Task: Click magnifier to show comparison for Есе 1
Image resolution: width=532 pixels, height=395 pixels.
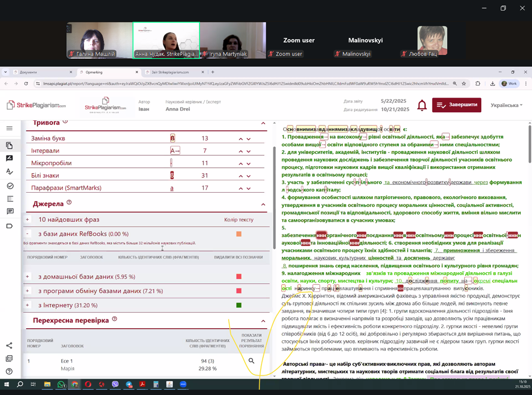Action: (x=251, y=361)
